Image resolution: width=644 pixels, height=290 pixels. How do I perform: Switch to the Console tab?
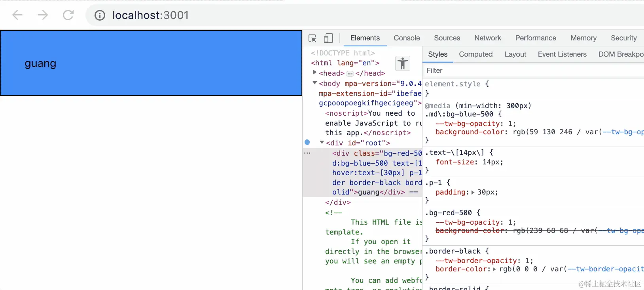407,38
